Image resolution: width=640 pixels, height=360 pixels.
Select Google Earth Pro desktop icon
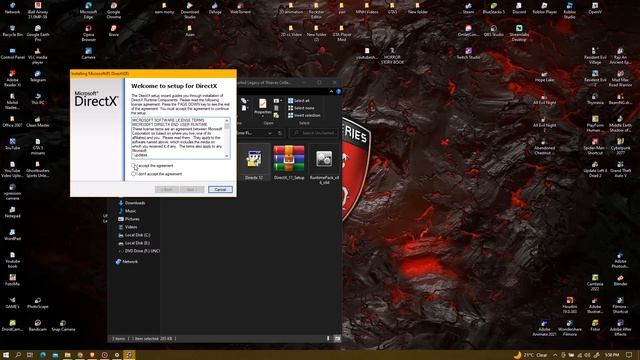(x=38, y=33)
